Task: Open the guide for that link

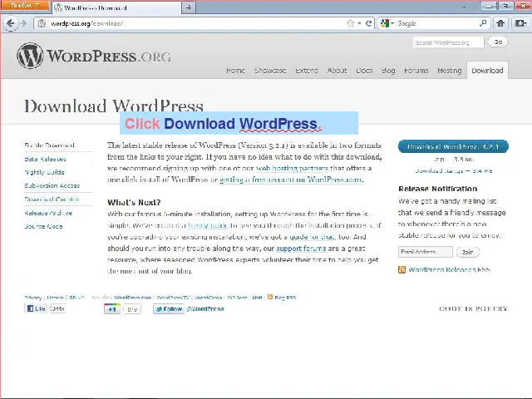Action: pos(313,237)
